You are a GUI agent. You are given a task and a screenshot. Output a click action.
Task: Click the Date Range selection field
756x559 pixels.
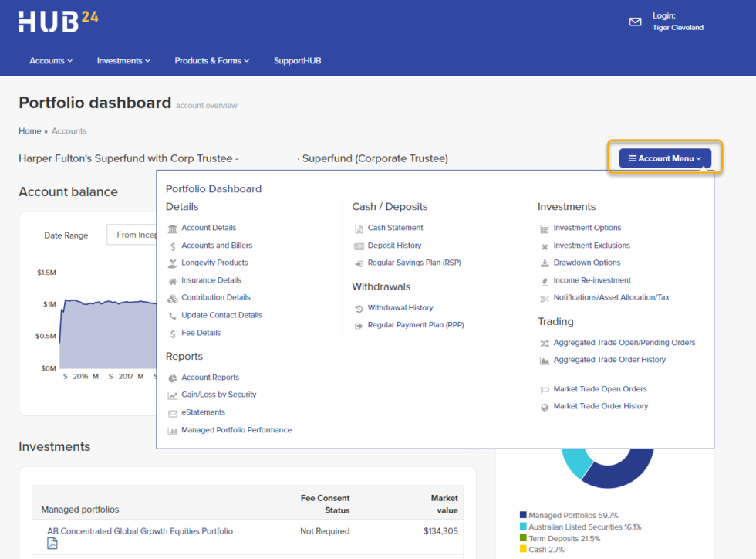point(135,235)
